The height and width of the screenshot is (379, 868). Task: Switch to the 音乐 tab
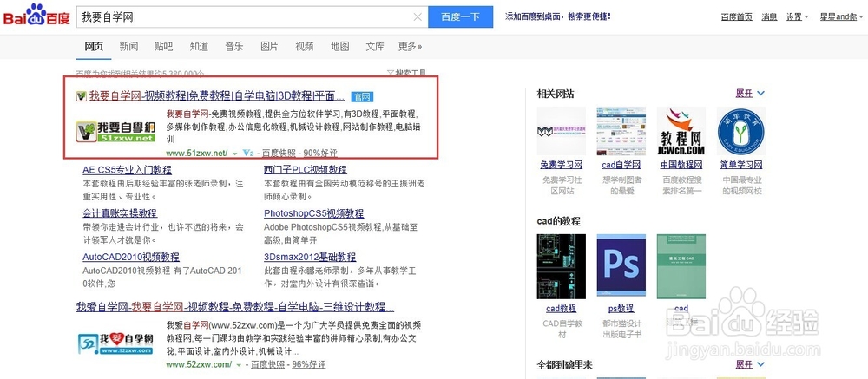click(x=233, y=47)
